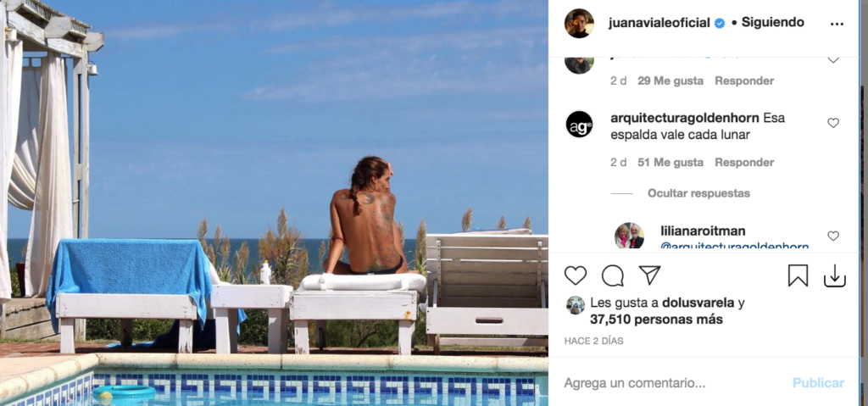
Task: Open three-dots options menu at top
Action: (x=837, y=24)
